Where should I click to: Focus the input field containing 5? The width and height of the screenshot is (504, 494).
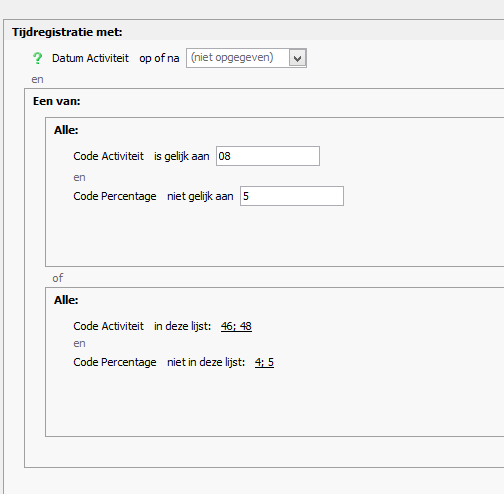point(292,196)
